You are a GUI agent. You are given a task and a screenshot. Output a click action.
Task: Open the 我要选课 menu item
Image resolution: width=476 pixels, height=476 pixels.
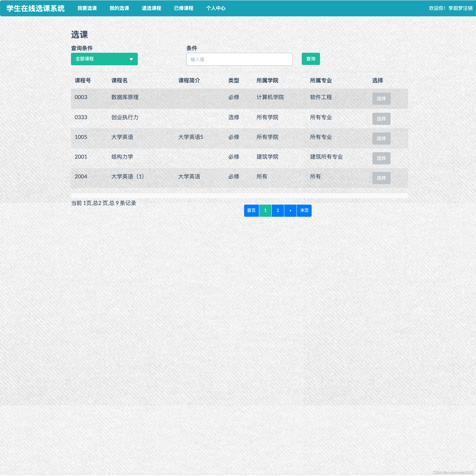tap(87, 8)
